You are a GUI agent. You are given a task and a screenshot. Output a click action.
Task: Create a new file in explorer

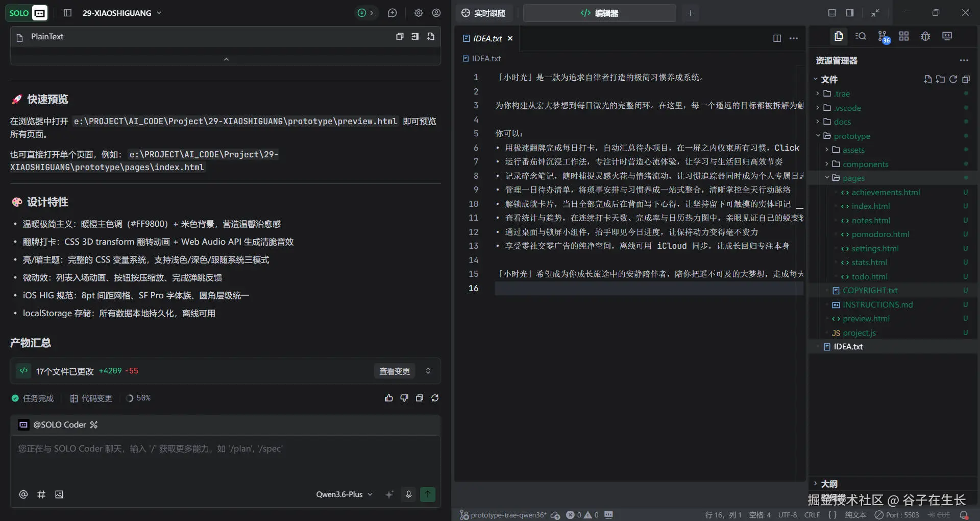(928, 79)
